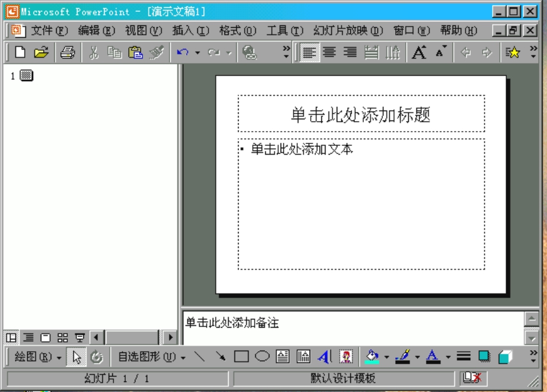The image size is (547, 392).
Task: Click the Redo arrow icon
Action: [x=214, y=53]
